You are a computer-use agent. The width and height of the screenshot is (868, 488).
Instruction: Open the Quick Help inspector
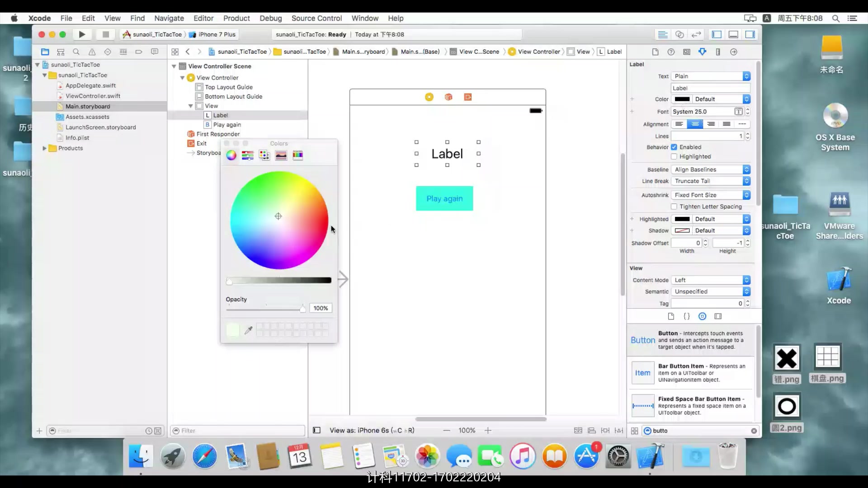point(671,52)
